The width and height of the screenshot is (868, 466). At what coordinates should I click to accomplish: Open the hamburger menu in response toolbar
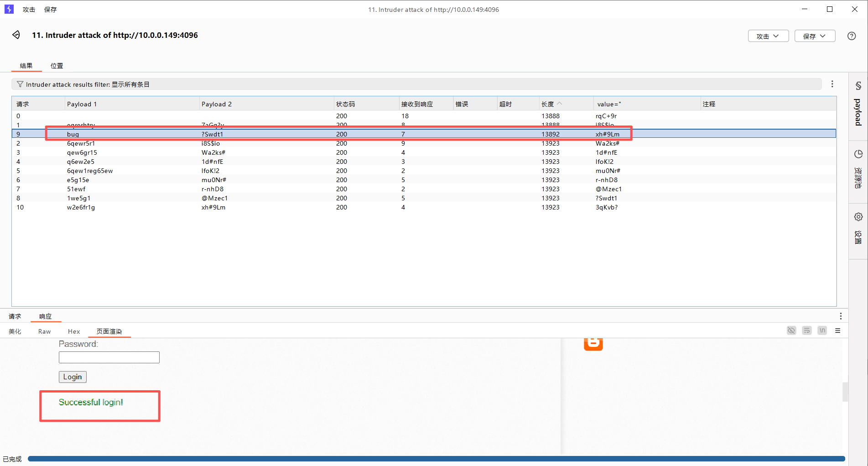838,330
